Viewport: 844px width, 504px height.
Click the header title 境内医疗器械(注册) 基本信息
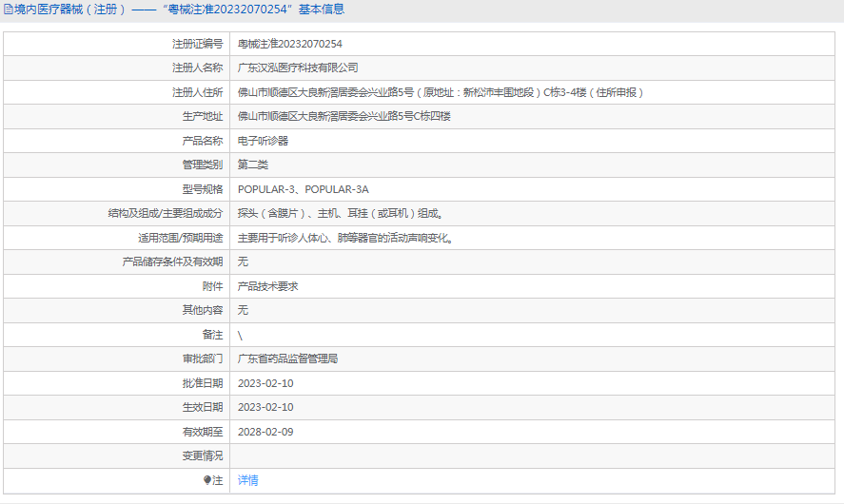click(x=179, y=10)
